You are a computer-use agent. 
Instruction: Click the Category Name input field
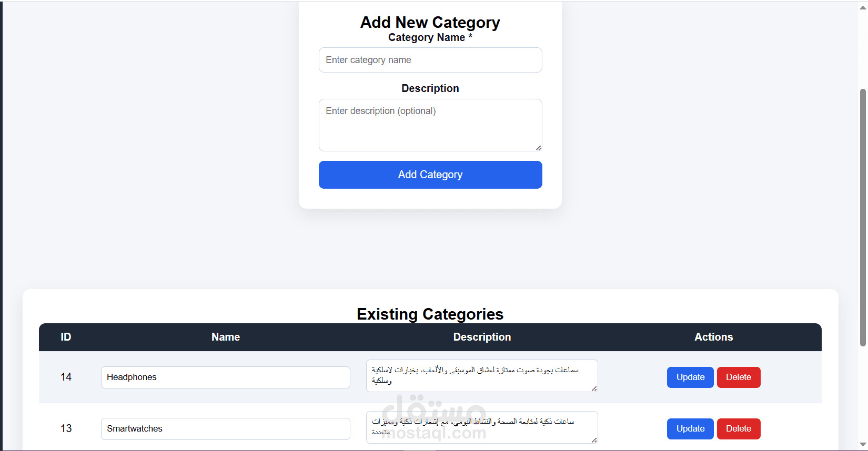tap(430, 60)
